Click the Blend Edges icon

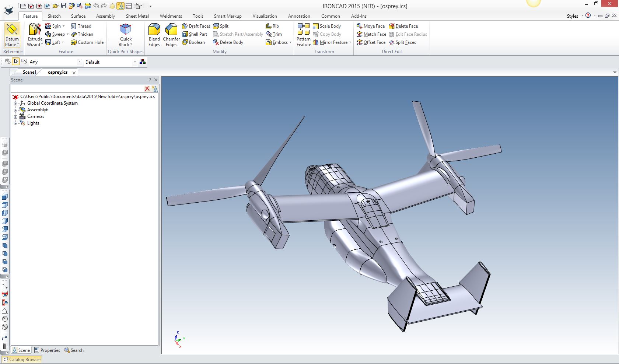click(x=154, y=35)
